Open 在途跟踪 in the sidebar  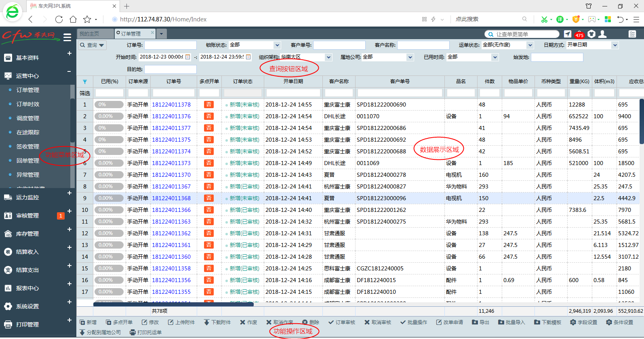coord(28,132)
